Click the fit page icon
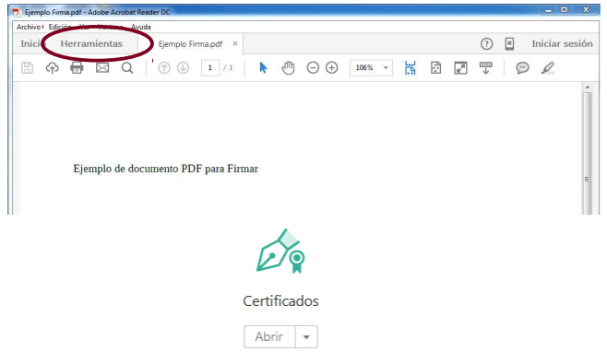 436,68
